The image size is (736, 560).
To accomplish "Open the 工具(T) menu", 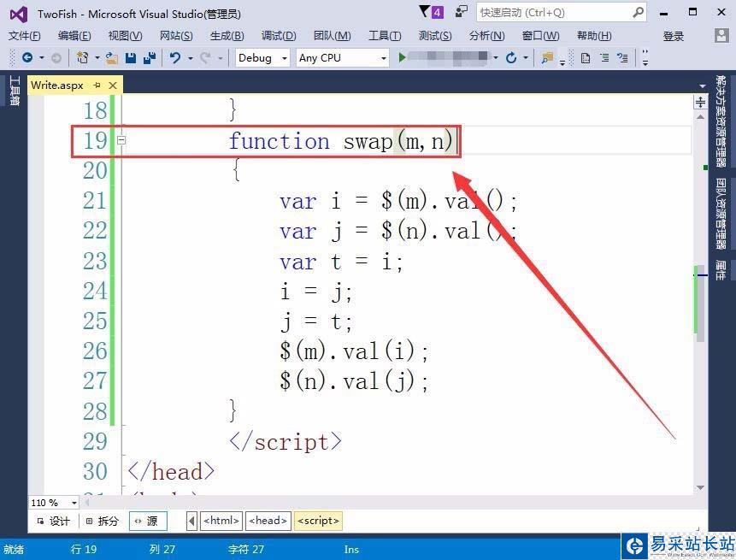I will click(x=385, y=36).
